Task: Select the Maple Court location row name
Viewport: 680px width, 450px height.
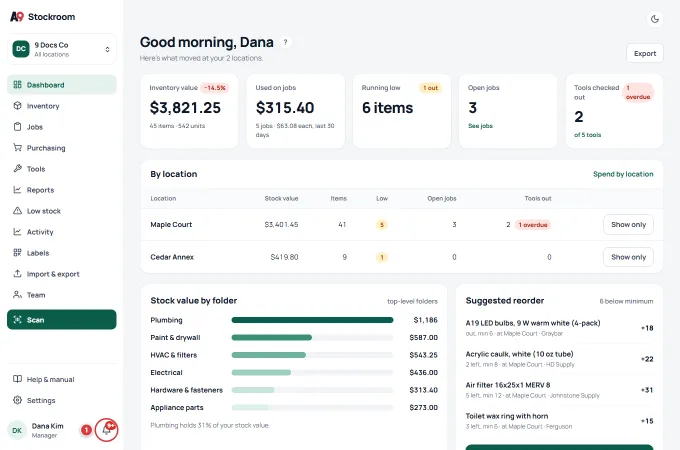Action: click(x=171, y=225)
